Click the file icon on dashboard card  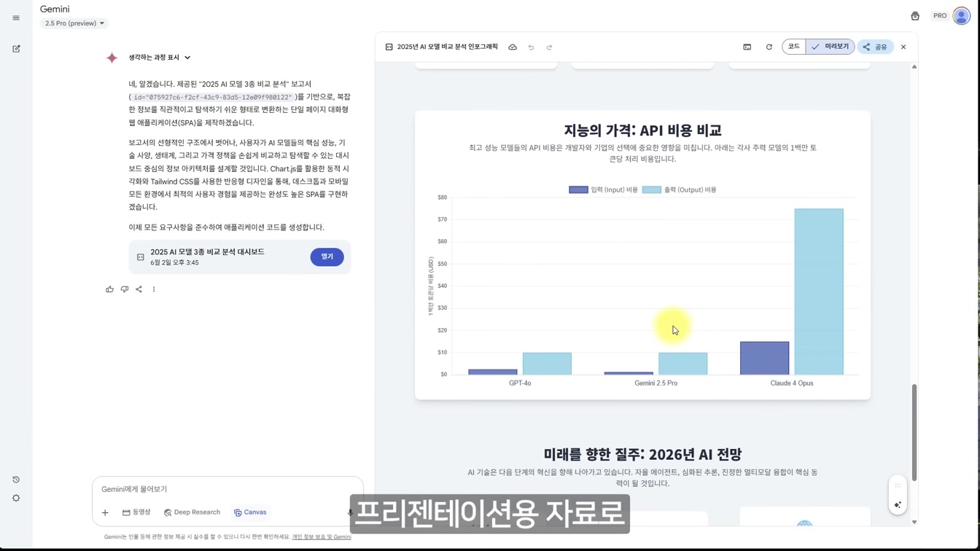(141, 257)
